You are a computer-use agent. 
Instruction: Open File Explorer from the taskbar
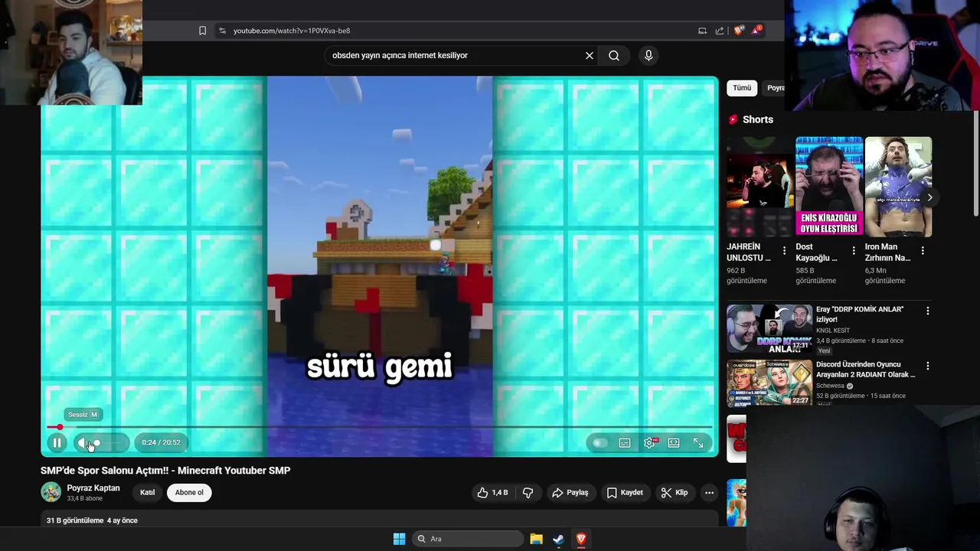tap(536, 539)
